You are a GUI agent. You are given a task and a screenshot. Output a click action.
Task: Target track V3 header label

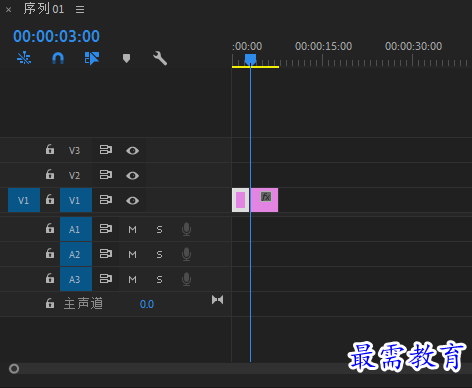coord(74,150)
